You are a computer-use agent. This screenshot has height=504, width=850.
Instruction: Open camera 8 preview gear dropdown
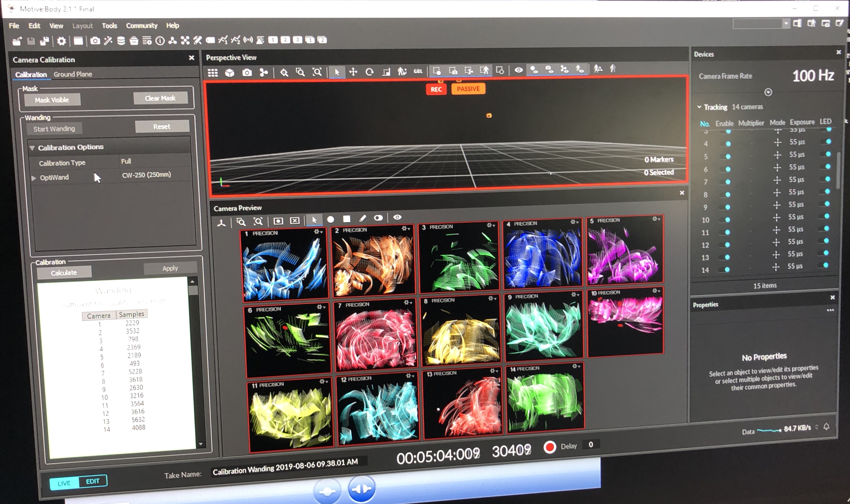point(492,299)
